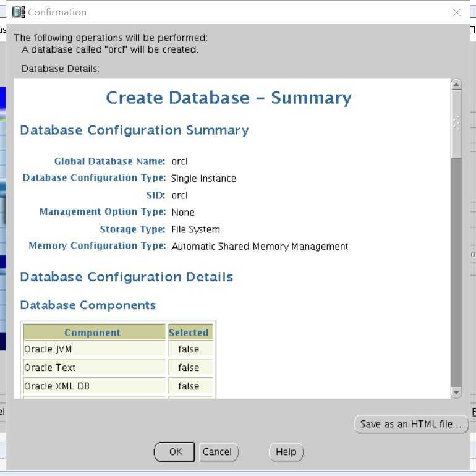Viewport: 476px width, 476px height.
Task: Close the Confirmation dialog with the X
Action: (457, 12)
